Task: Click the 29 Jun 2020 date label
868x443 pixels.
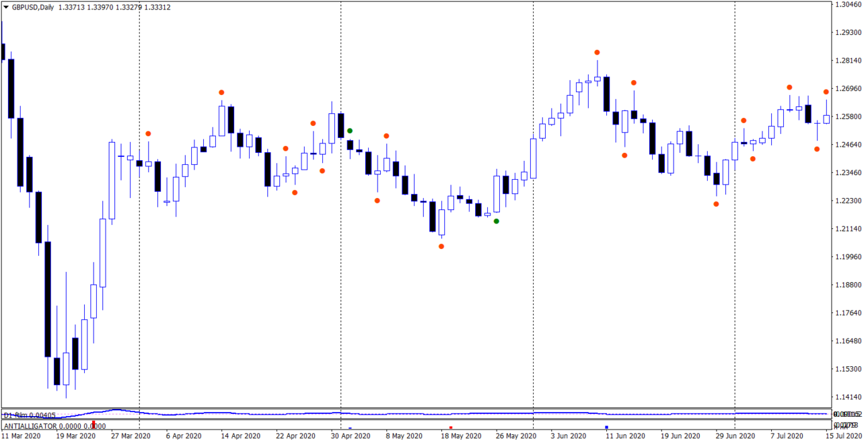Action: [737, 436]
